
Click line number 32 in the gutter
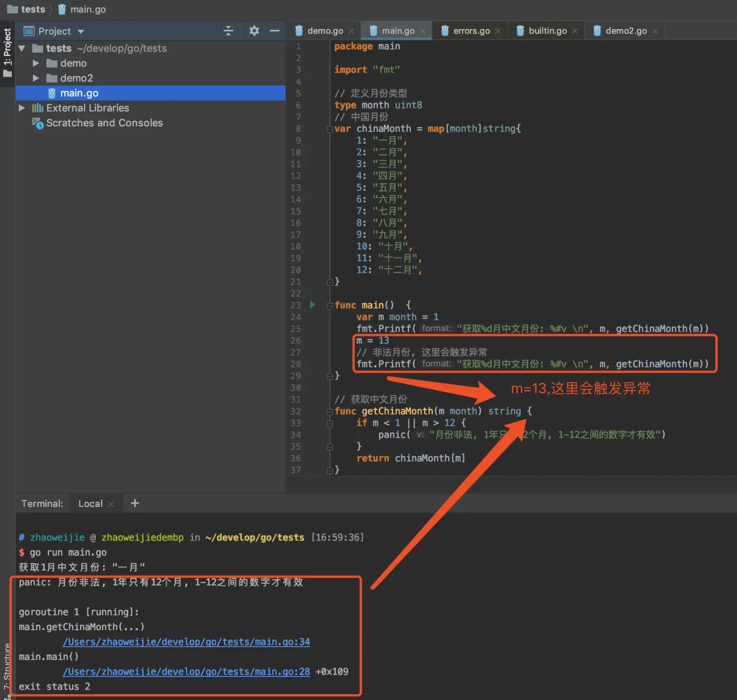295,411
